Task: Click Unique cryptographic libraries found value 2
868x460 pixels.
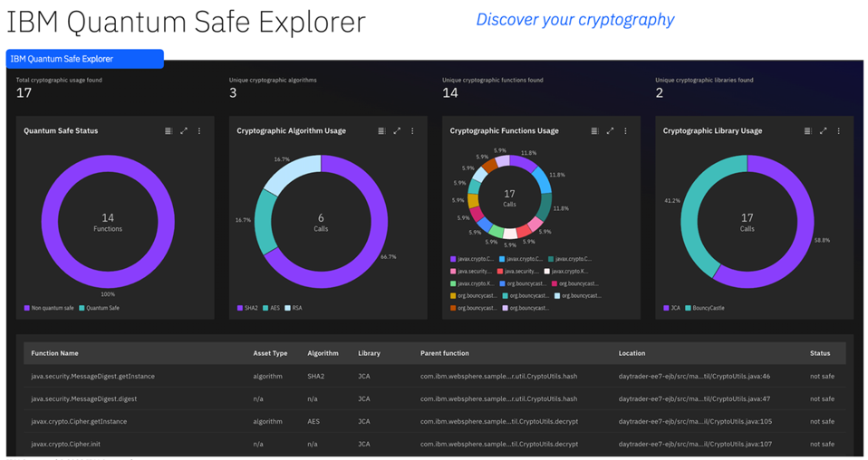Action: (x=660, y=93)
